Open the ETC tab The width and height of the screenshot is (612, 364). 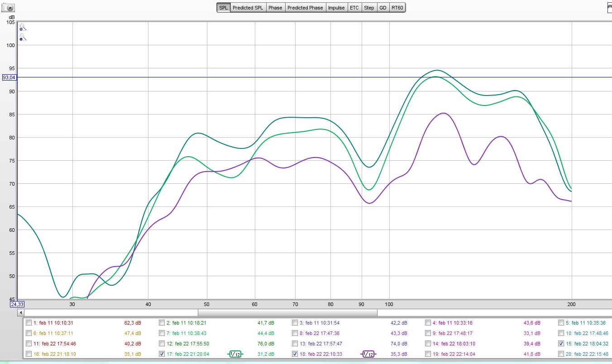pyautogui.click(x=354, y=8)
